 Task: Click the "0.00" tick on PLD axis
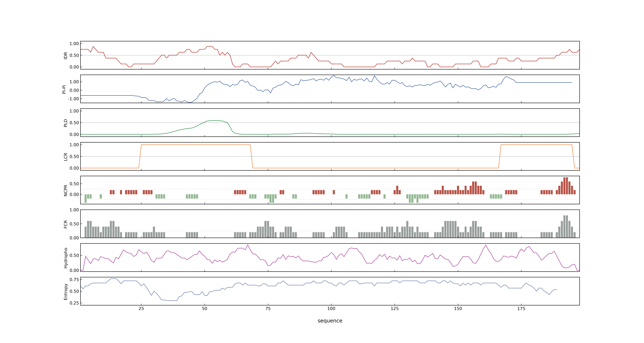coord(74,135)
